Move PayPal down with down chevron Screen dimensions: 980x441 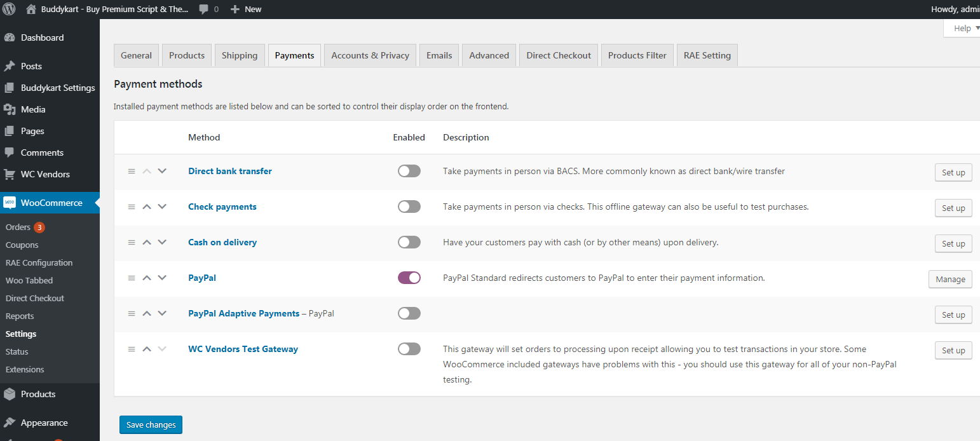pyautogui.click(x=162, y=278)
